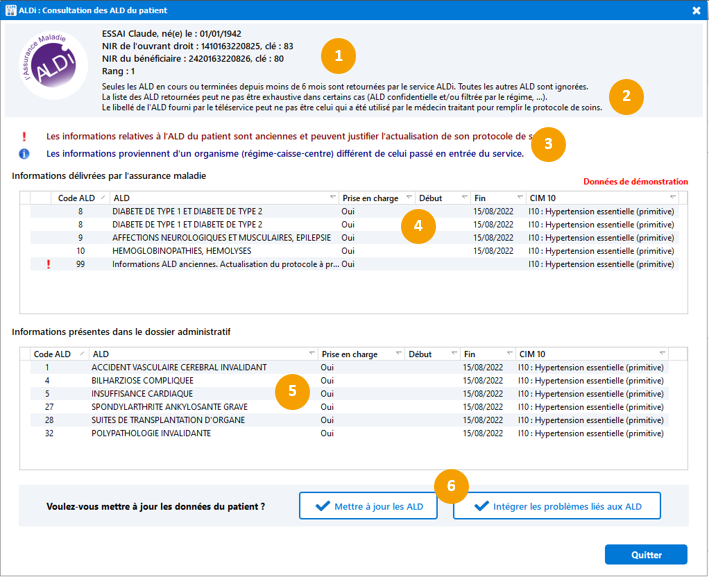709x577 pixels.
Task: Click the blue information icon
Action: click(x=24, y=154)
